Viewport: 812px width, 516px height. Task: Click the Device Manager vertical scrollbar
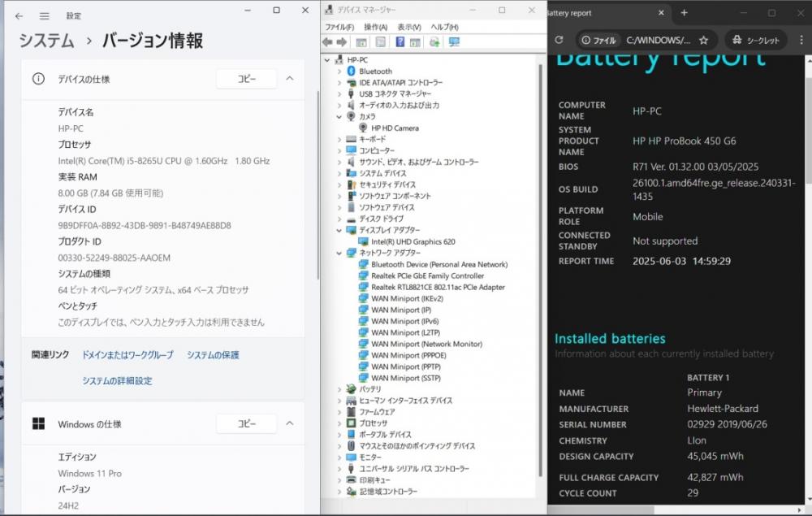point(540,270)
